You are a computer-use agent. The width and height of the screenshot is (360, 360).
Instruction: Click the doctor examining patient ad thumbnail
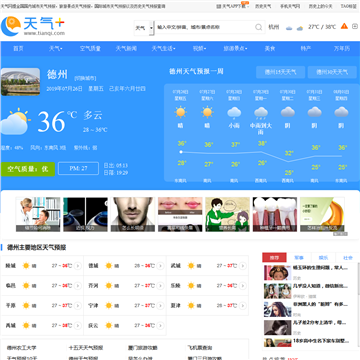pos(38,214)
